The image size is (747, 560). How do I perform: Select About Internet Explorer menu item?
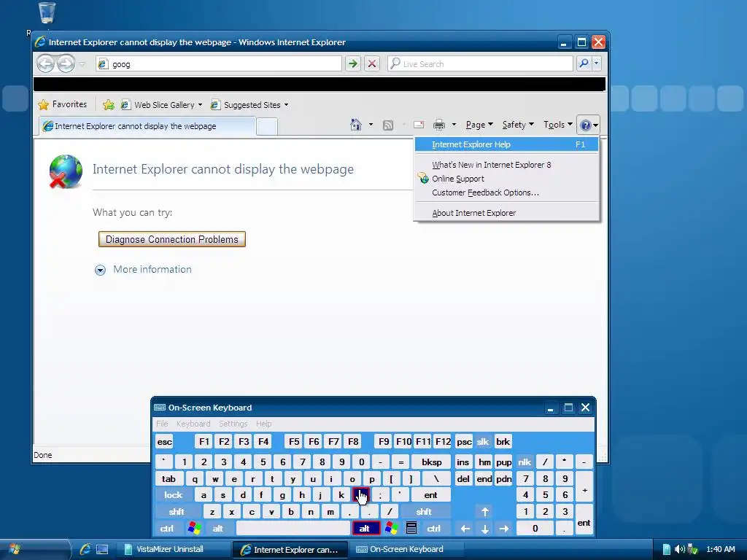506,213
